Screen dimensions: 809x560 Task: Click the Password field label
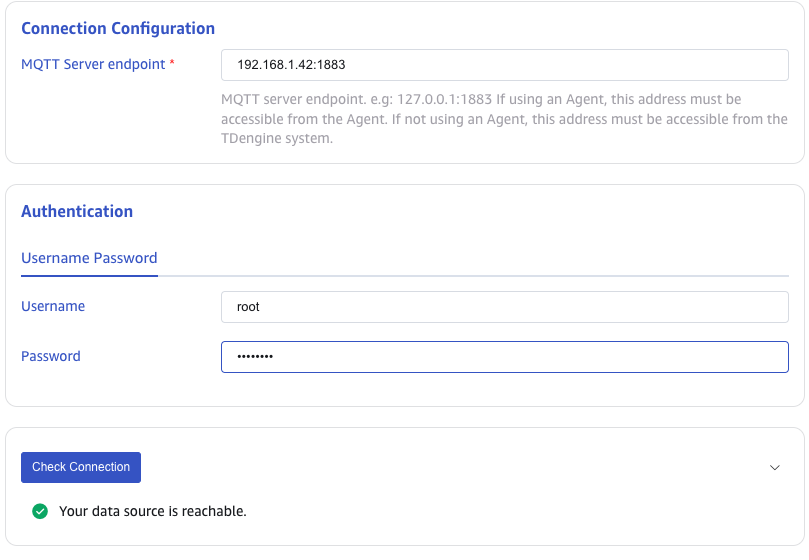51,356
